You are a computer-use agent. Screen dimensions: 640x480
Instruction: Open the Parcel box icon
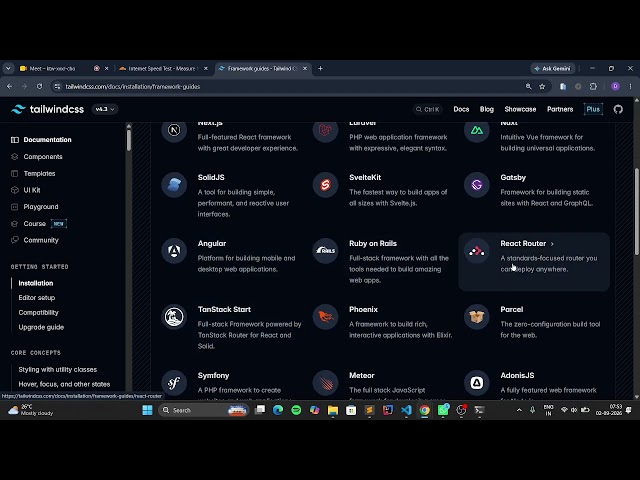click(477, 317)
